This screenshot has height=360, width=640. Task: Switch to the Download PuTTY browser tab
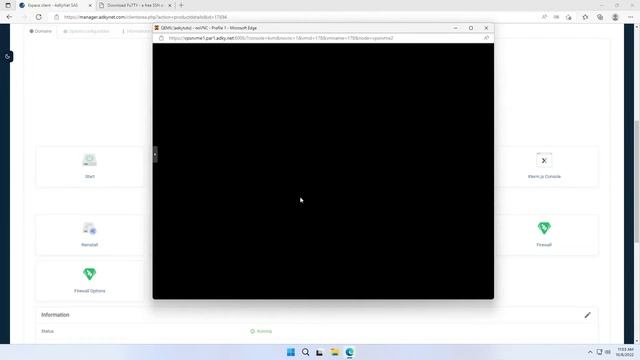[x=135, y=5]
